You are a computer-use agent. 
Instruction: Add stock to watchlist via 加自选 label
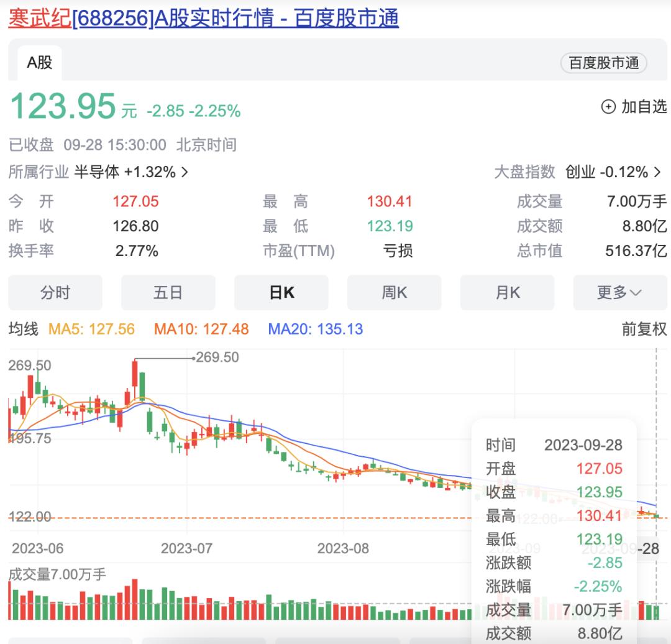point(644,107)
